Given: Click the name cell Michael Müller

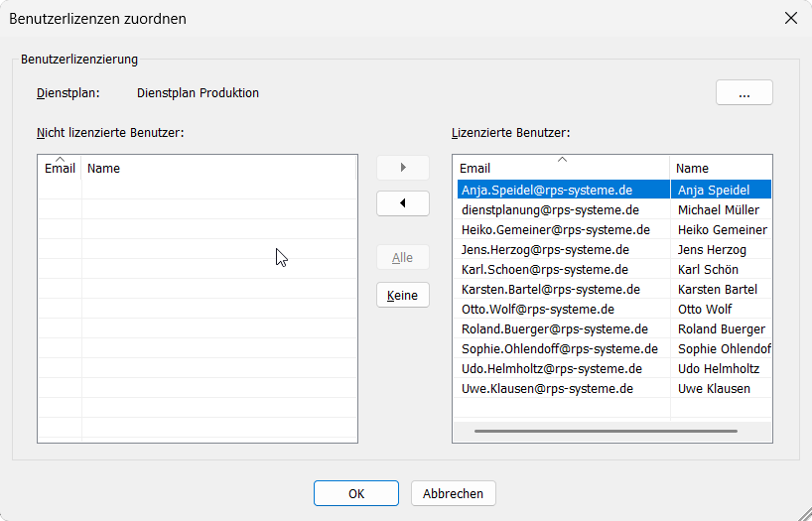Looking at the screenshot, I should (721, 209).
